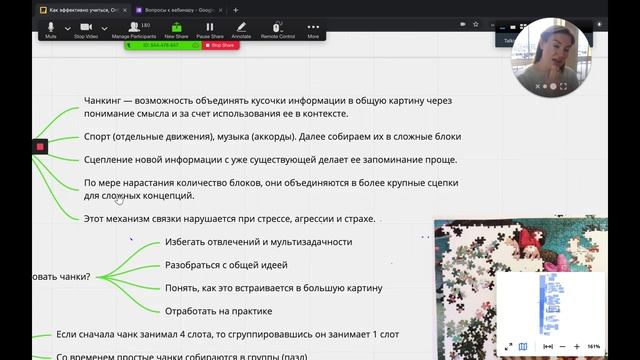Start a New Share
This screenshot has height=360, width=640.
(176, 30)
